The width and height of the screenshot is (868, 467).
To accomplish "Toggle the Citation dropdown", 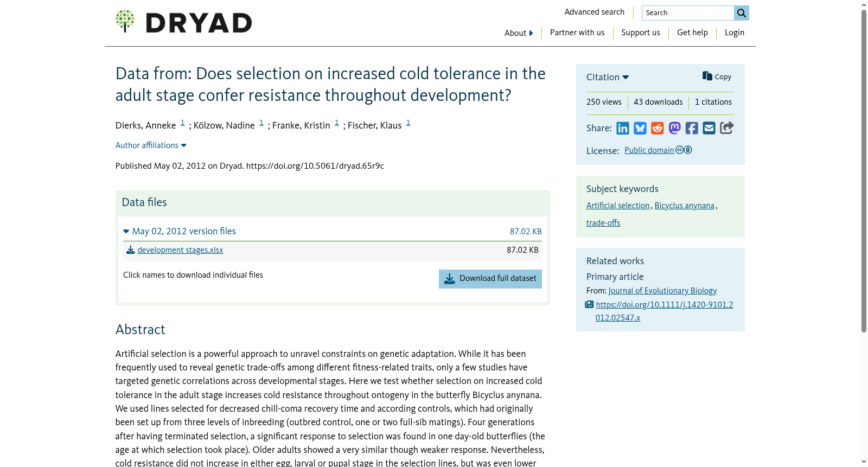I will click(x=608, y=77).
